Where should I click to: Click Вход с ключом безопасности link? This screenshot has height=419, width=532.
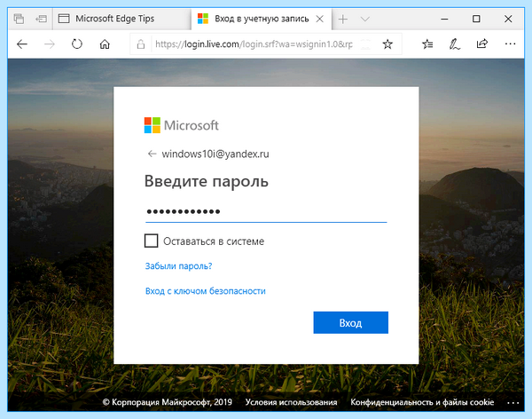click(206, 291)
